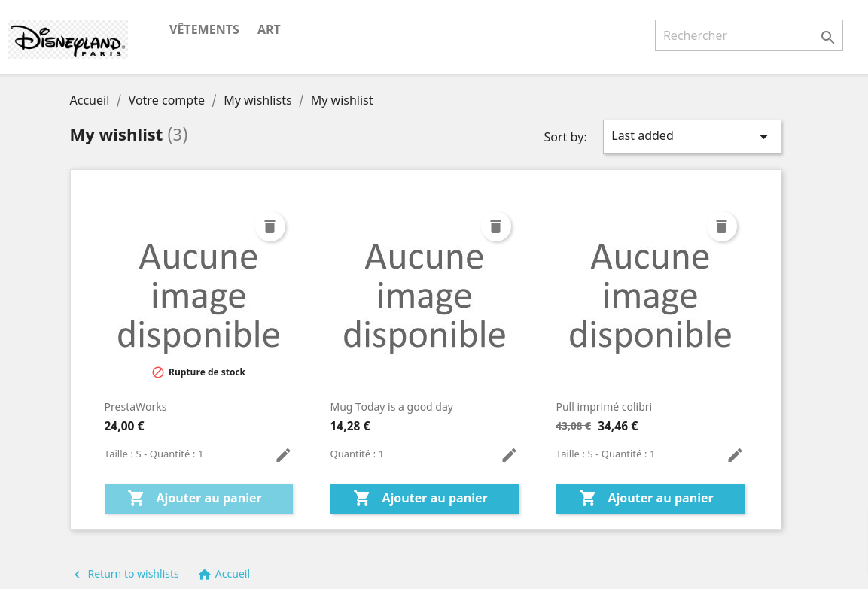Click the Disneyland Paris logo
The height and width of the screenshot is (589, 868).
[x=68, y=38]
